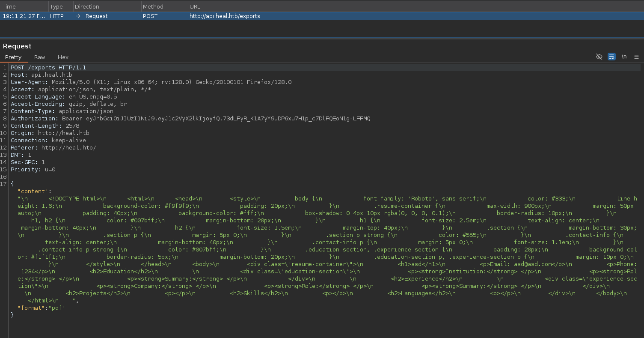The height and width of the screenshot is (338, 644).
Task: Click the arrow icon in Direction cell
Action: click(x=78, y=16)
